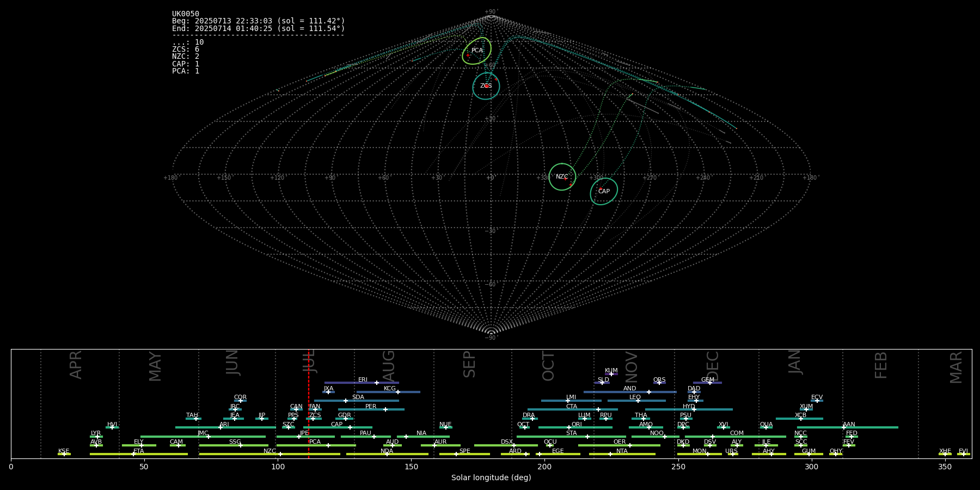Click the ZCS radiant circle on the sky map
This screenshot has height=490, width=980.
(x=486, y=86)
